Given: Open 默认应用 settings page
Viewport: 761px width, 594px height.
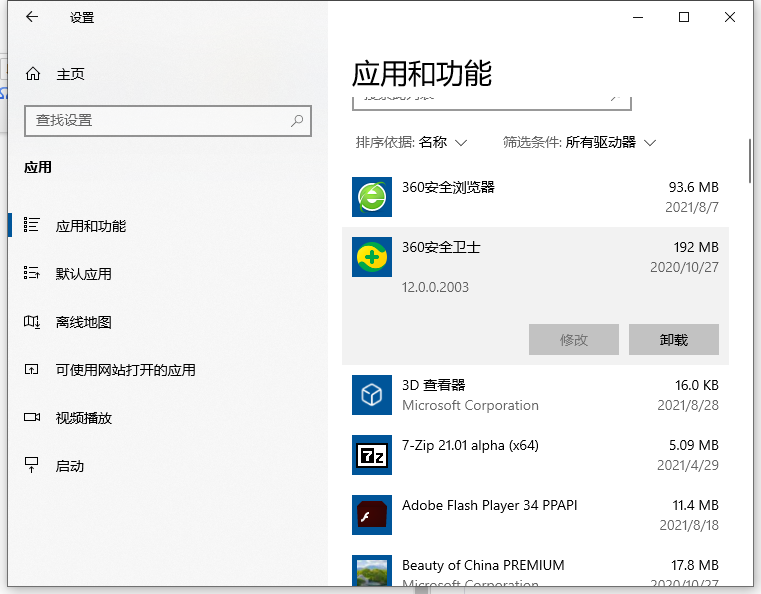Looking at the screenshot, I should (x=83, y=274).
